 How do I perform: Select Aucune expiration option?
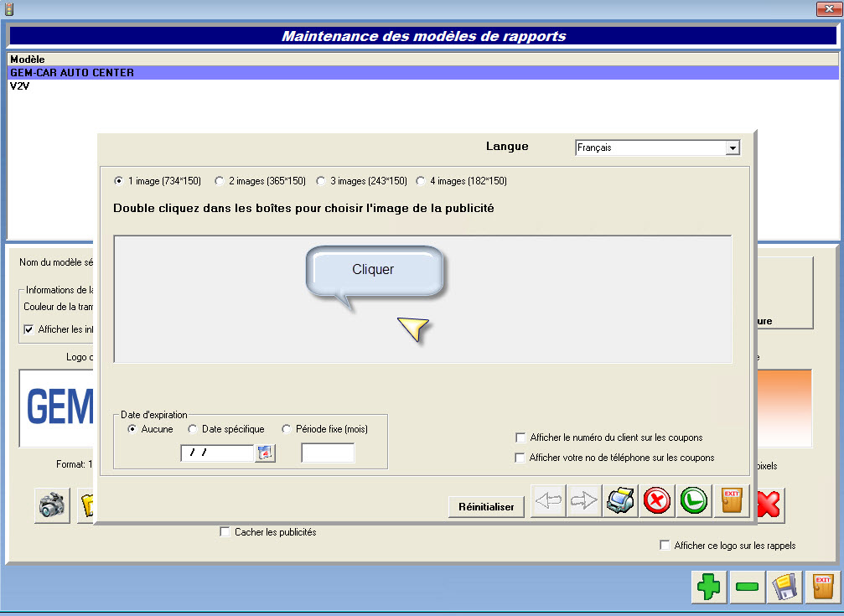150,429
